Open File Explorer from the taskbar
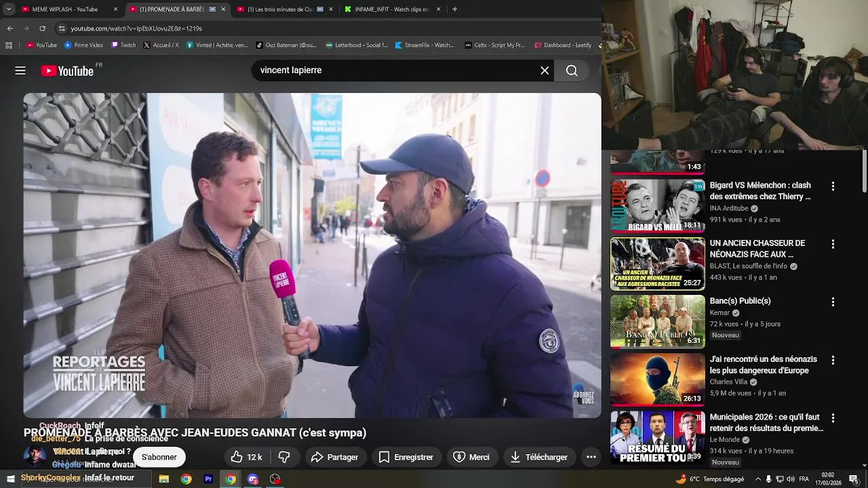Viewport: 868px width, 488px height. point(163,479)
